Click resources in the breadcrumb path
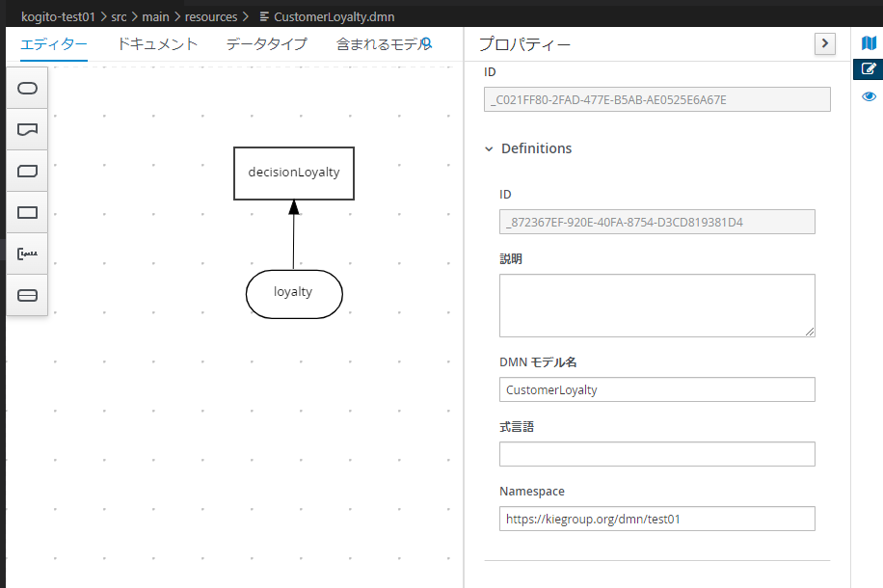This screenshot has width=883, height=588. (x=211, y=17)
